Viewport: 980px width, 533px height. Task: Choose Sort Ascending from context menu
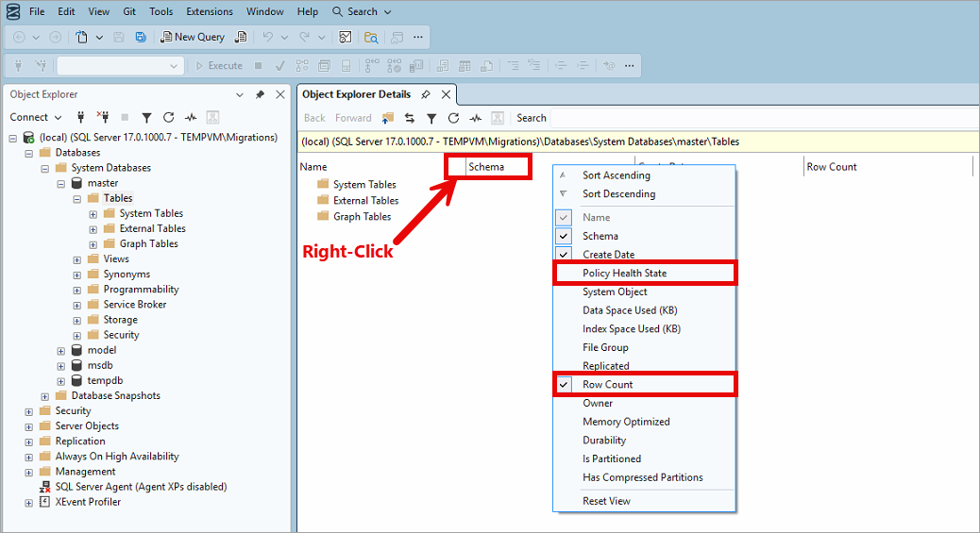pyautogui.click(x=616, y=175)
